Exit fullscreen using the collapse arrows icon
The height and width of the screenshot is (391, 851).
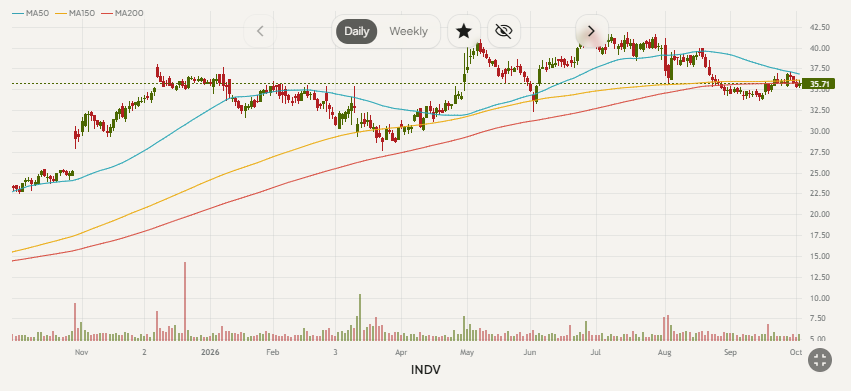820,360
